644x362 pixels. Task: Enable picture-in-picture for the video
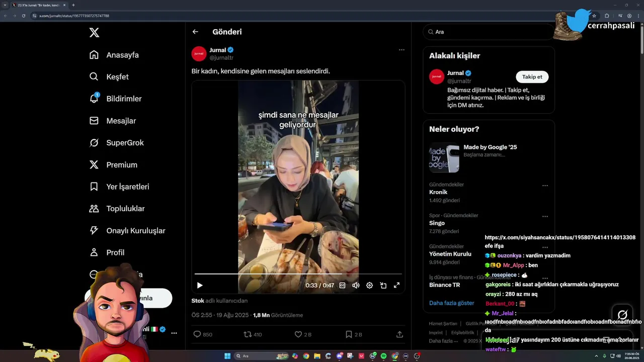[x=383, y=285]
